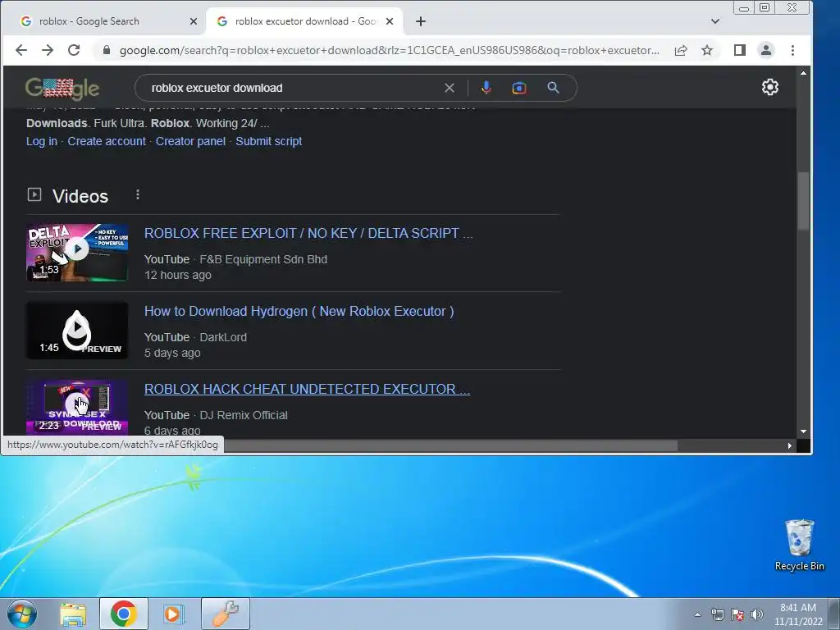Play the Hydrogen video thumbnail
Screen dimensions: 840x630
coord(77,331)
